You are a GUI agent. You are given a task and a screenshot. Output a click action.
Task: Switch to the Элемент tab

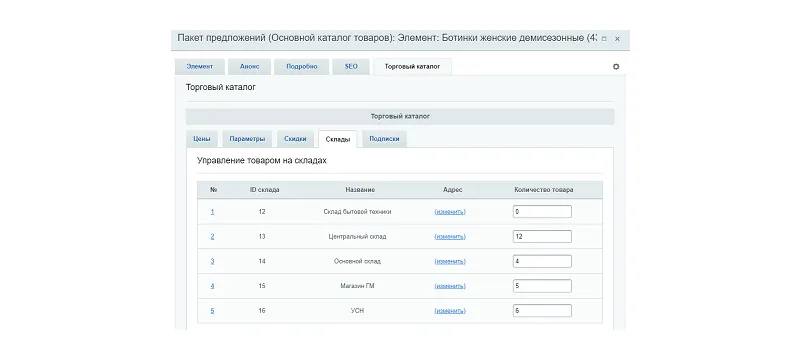pyautogui.click(x=199, y=67)
